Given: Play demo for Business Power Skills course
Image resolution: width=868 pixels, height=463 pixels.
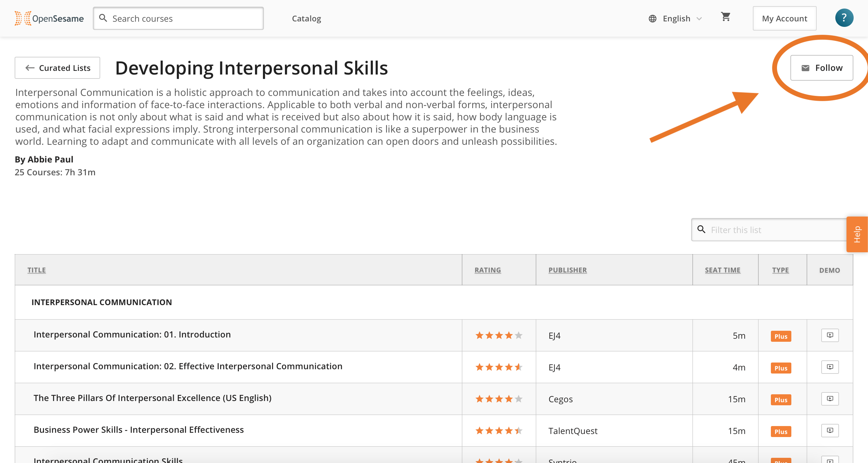Looking at the screenshot, I should [830, 430].
